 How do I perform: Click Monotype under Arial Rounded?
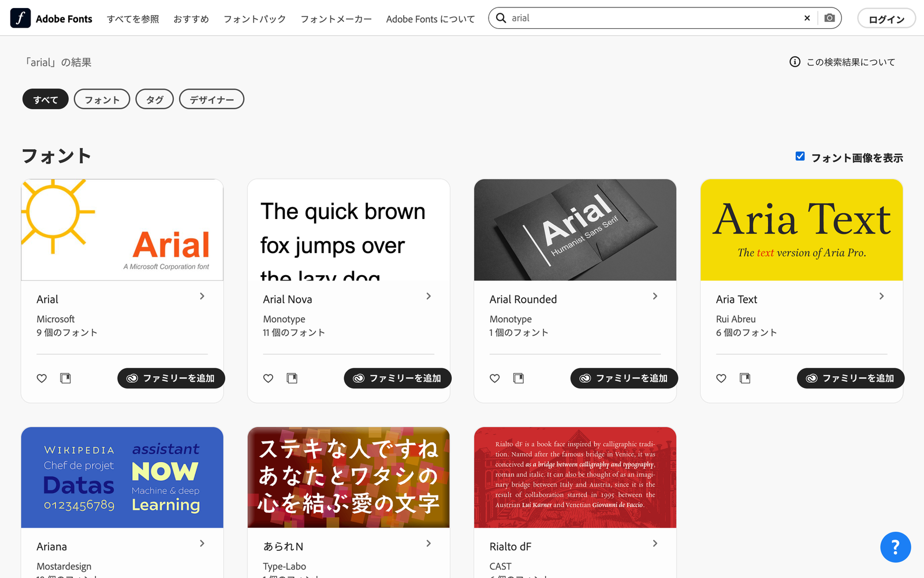click(x=511, y=319)
